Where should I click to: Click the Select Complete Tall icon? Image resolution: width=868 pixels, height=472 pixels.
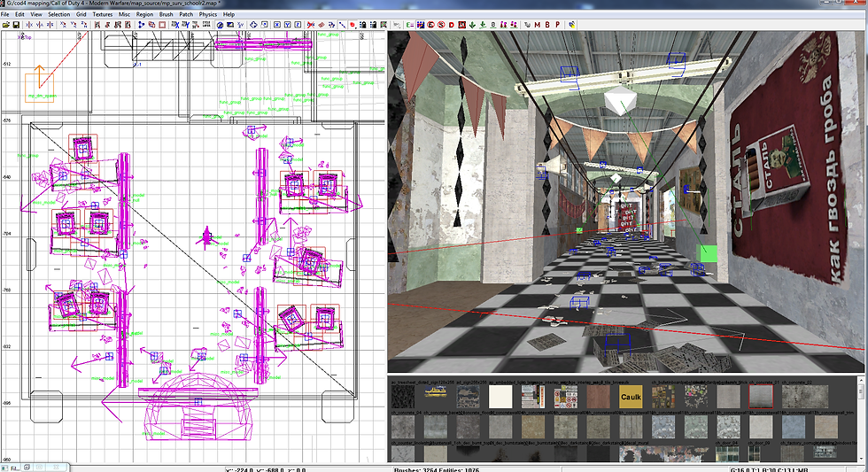pyautogui.click(x=97, y=25)
